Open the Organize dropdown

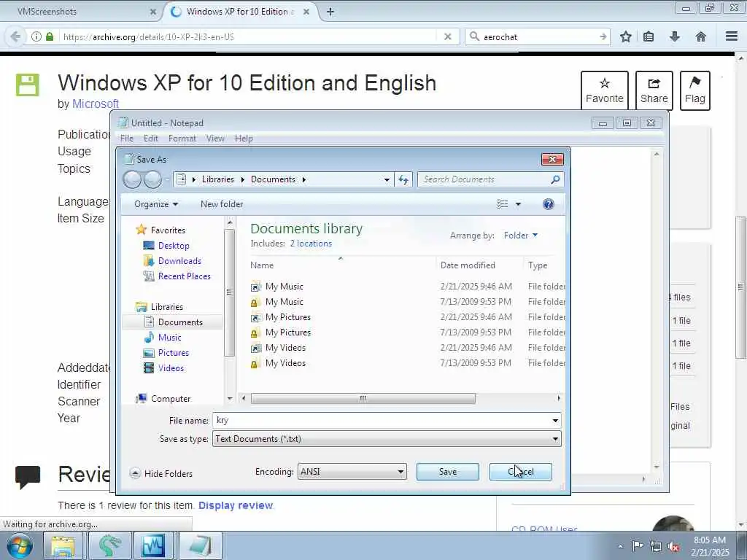point(156,204)
